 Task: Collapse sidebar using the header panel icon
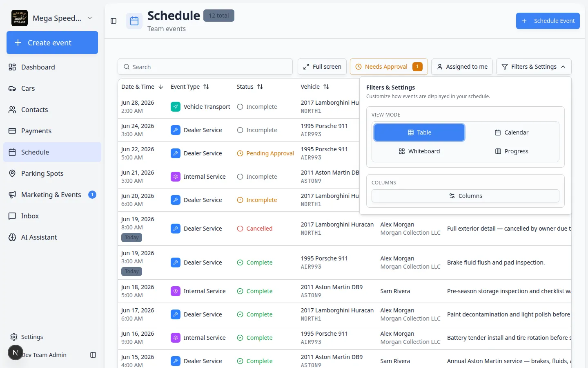coord(114,21)
